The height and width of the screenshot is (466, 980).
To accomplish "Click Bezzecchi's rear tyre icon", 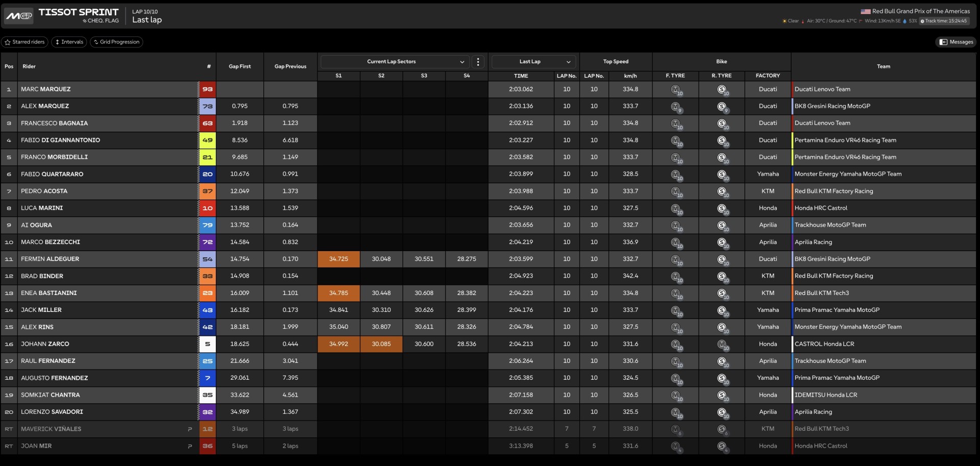I will coord(722,243).
